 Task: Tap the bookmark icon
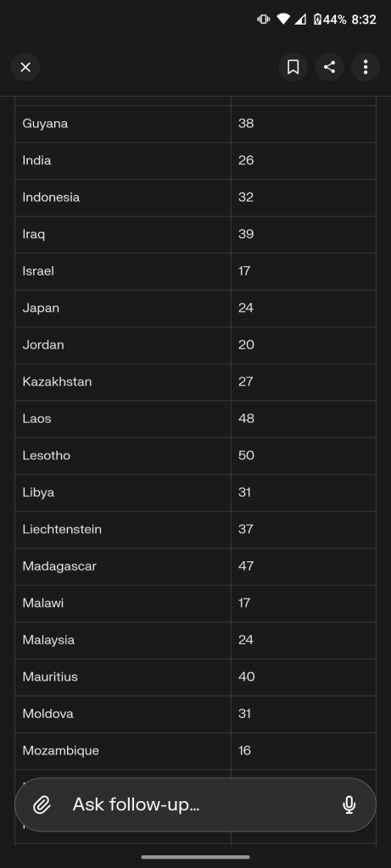pyautogui.click(x=293, y=67)
